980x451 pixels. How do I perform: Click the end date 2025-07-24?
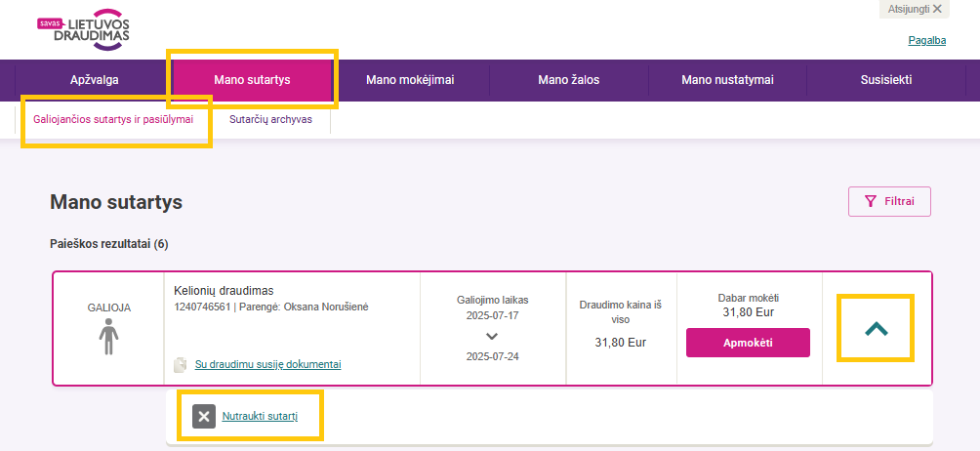coord(493,356)
